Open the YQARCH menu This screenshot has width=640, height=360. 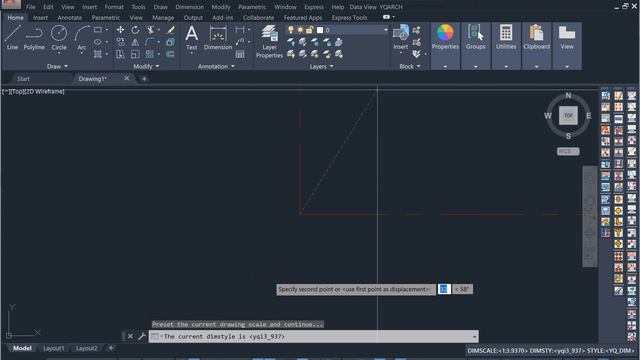[391, 7]
